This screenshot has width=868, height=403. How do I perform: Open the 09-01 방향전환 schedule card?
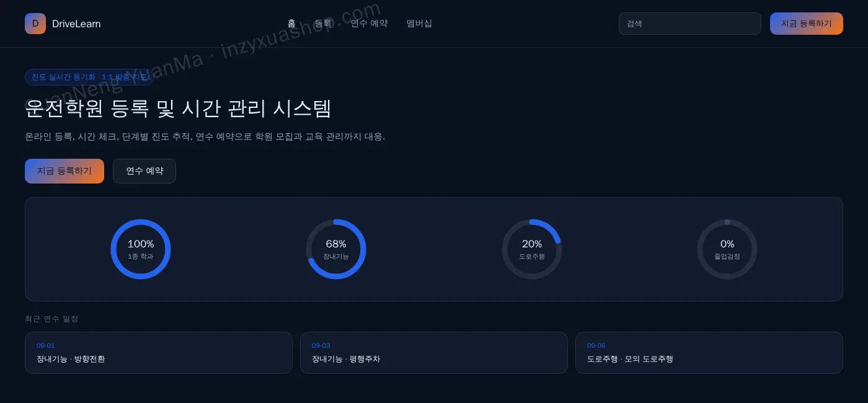point(159,353)
